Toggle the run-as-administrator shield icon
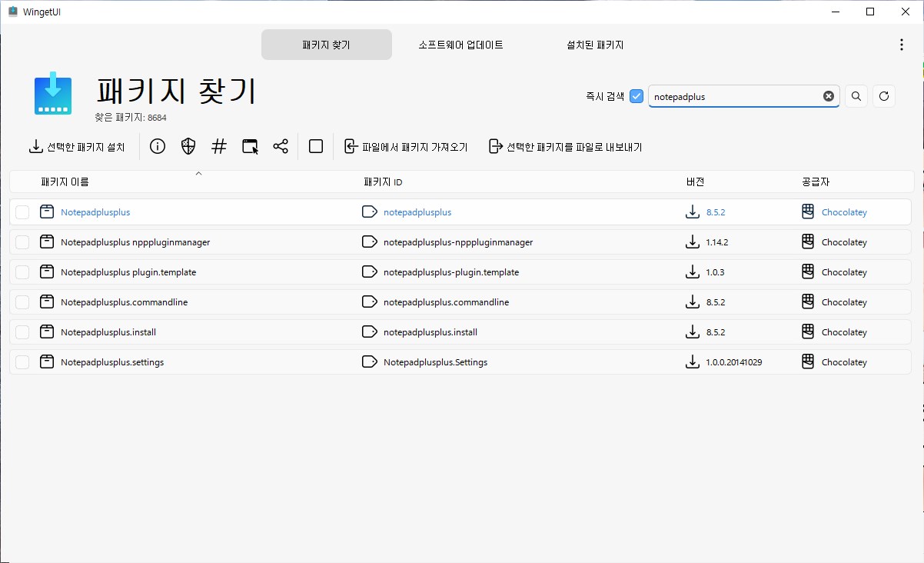The height and width of the screenshot is (563, 924). pyautogui.click(x=188, y=145)
